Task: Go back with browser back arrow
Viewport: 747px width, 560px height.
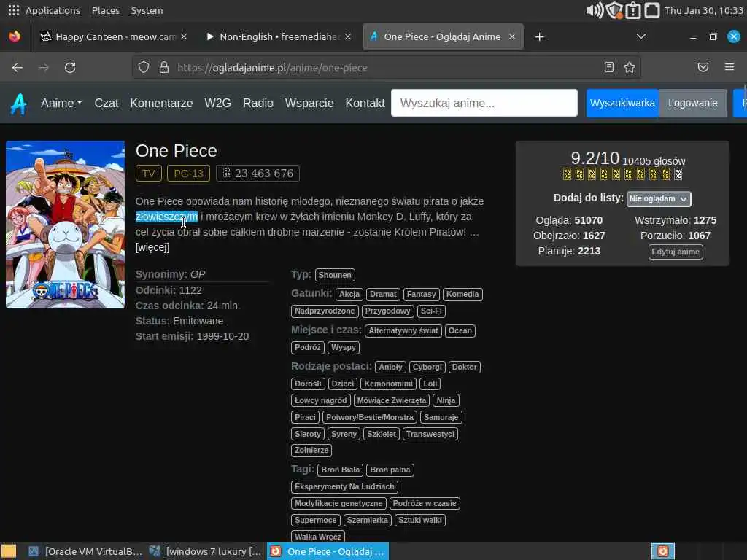Action: click(x=18, y=68)
